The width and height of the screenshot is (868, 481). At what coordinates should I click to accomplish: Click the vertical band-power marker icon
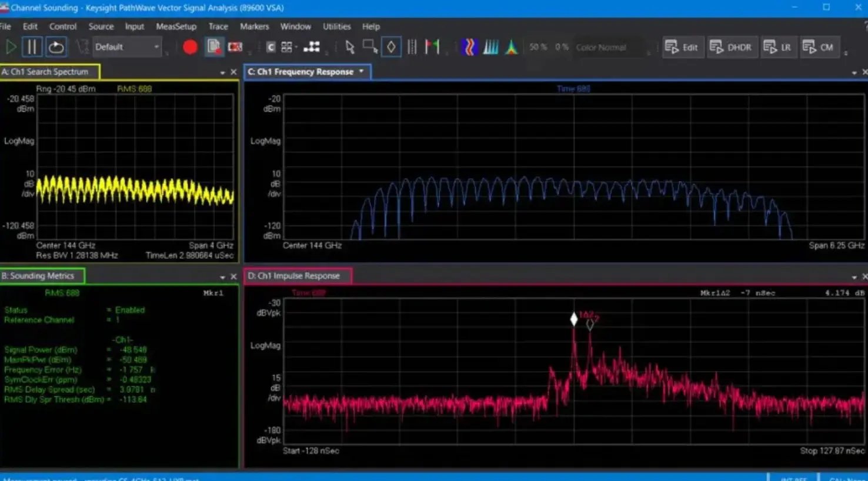coord(412,47)
